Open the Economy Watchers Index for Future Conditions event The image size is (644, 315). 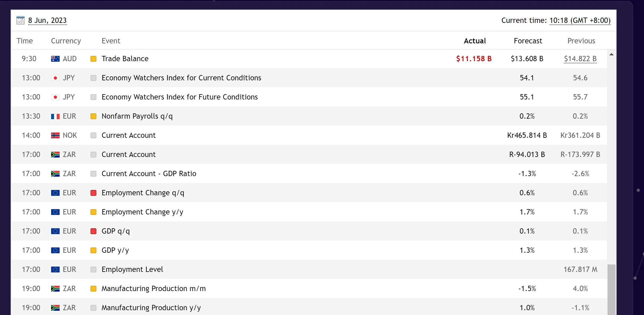pyautogui.click(x=180, y=97)
